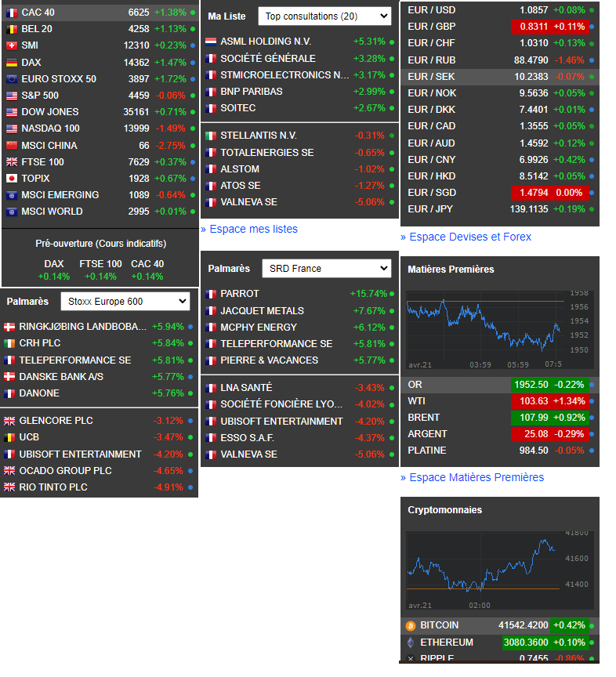
Task: Click the German flag next to DAX index
Action: [12, 63]
